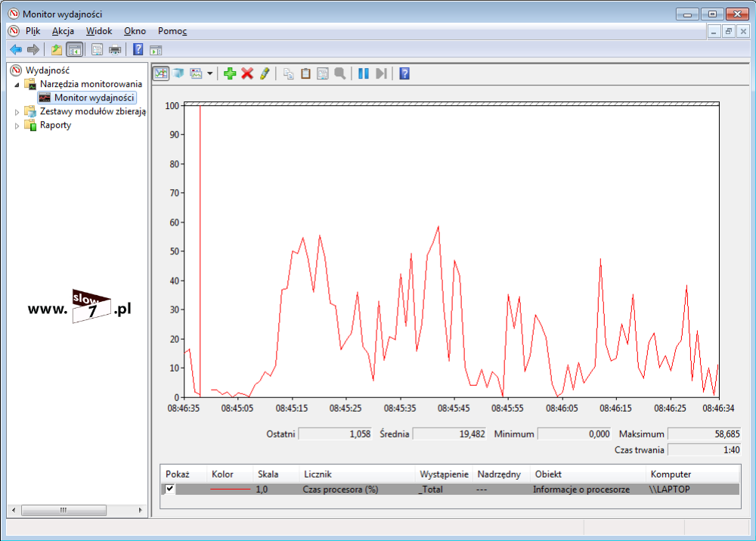Click the Minimum value field 0,000
The width and height of the screenshot is (756, 541).
point(575,434)
